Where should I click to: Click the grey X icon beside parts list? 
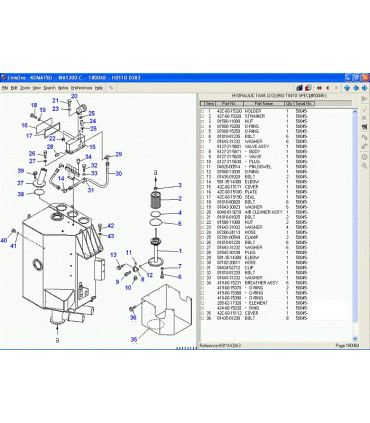[x=364, y=118]
